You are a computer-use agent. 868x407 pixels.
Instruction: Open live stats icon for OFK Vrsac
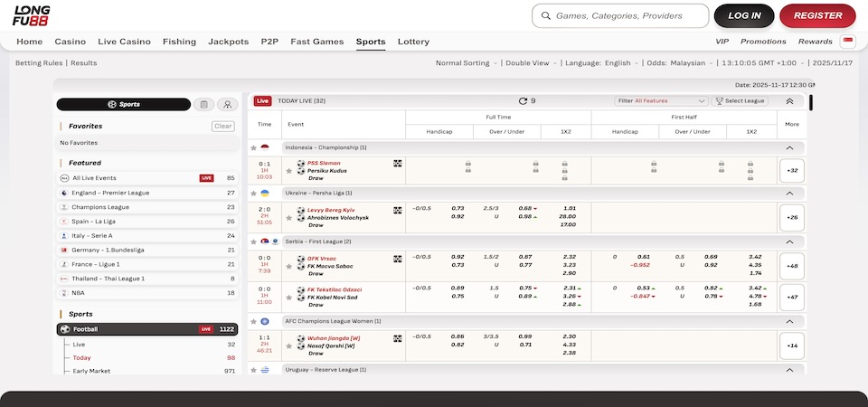(398, 259)
